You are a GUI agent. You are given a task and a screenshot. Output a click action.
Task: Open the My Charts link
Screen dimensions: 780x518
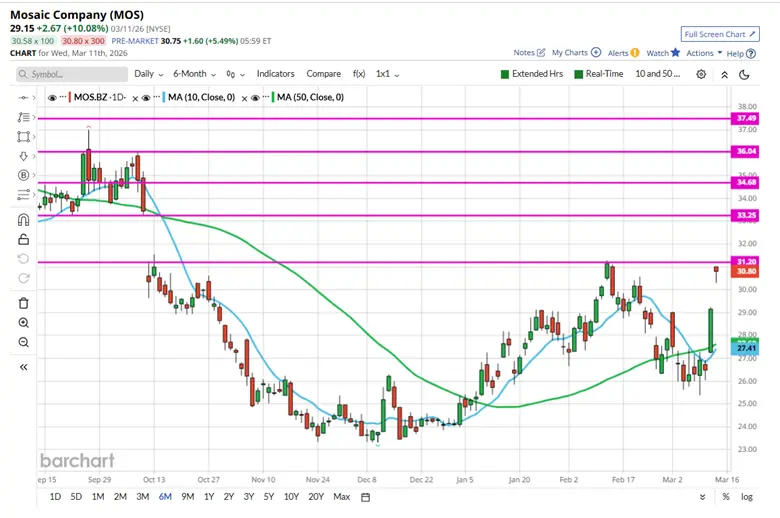[575, 53]
